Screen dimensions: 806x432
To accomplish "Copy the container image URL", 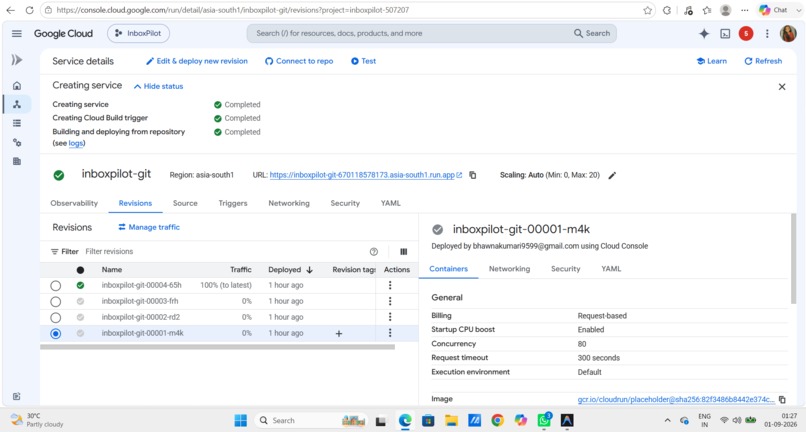I will coord(782,400).
